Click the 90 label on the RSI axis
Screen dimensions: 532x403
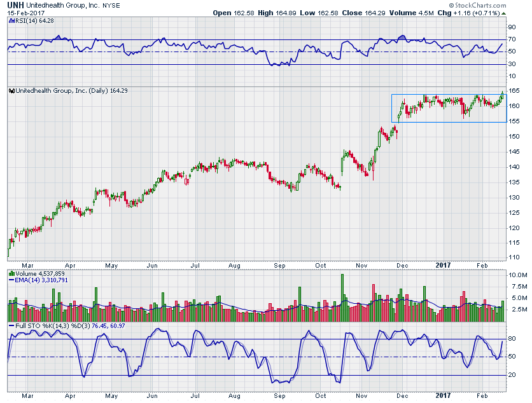pyautogui.click(x=512, y=27)
